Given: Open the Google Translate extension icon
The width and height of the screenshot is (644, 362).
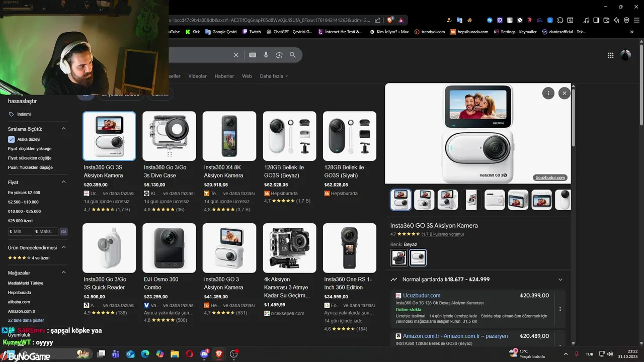Looking at the screenshot, I should [x=459, y=20].
